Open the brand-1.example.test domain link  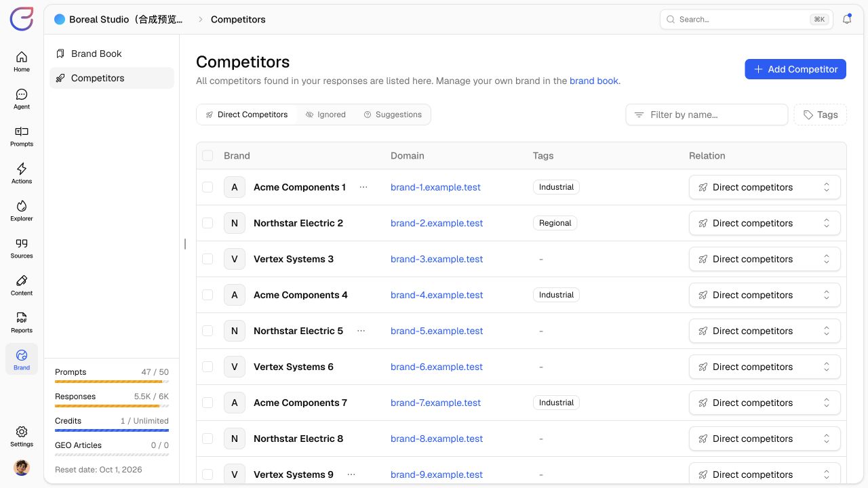pyautogui.click(x=435, y=187)
